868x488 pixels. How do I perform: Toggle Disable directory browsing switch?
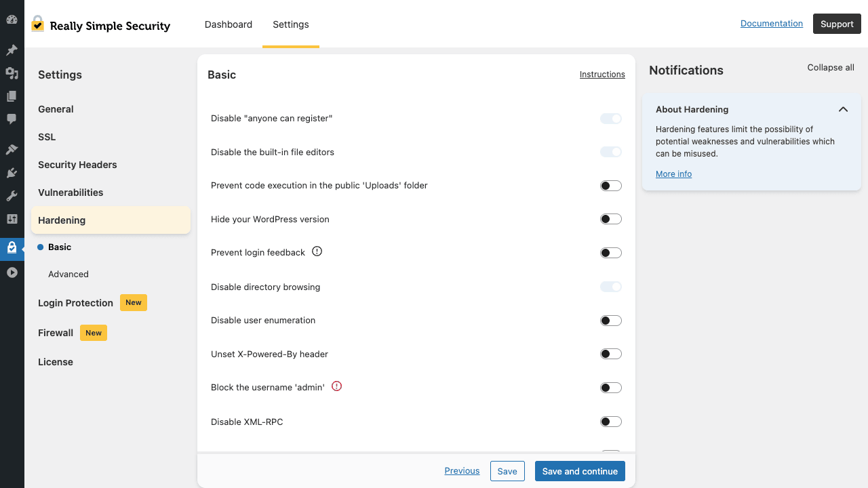611,287
